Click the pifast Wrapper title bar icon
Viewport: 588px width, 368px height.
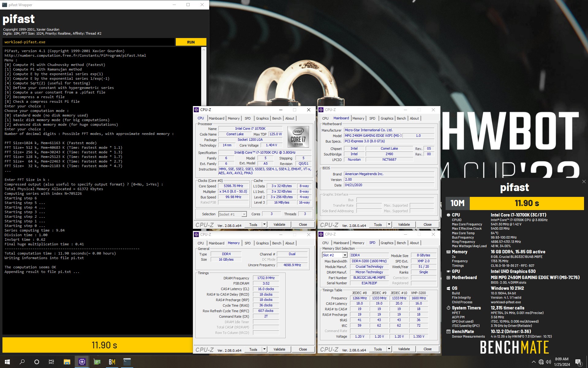(x=4, y=5)
